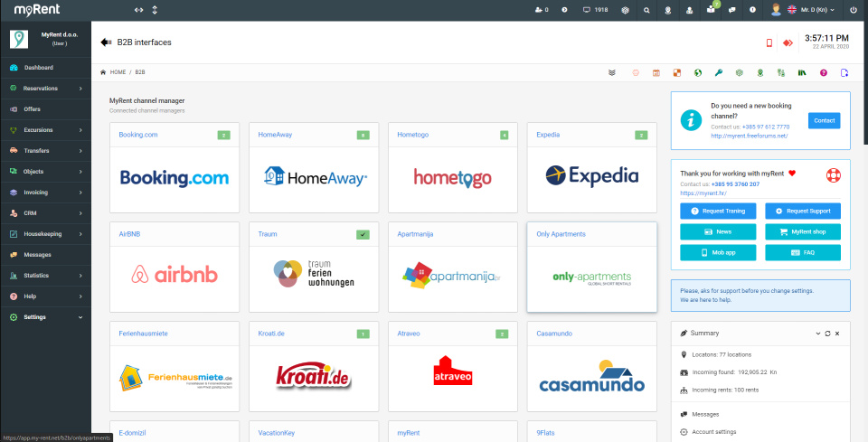Click the teal key icon in toolbar

point(719,72)
